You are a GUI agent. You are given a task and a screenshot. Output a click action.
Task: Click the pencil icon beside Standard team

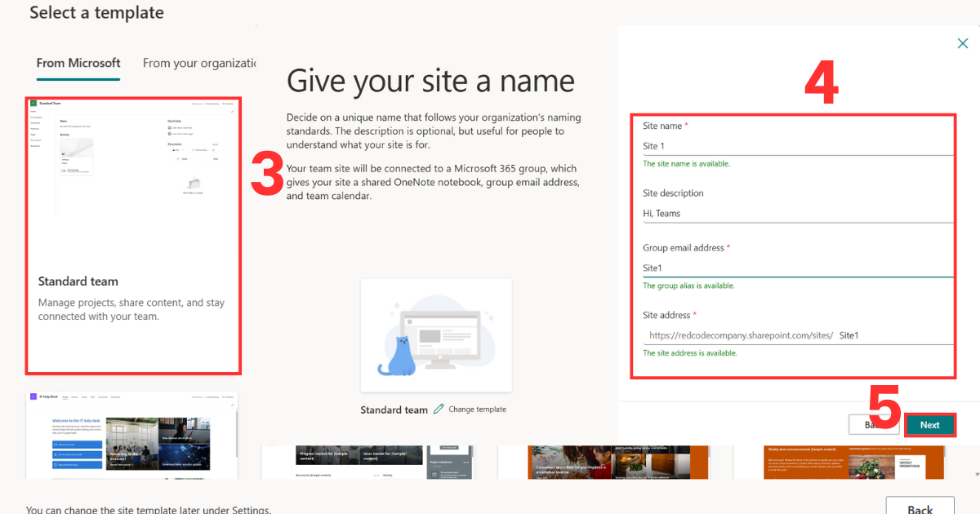(x=439, y=409)
